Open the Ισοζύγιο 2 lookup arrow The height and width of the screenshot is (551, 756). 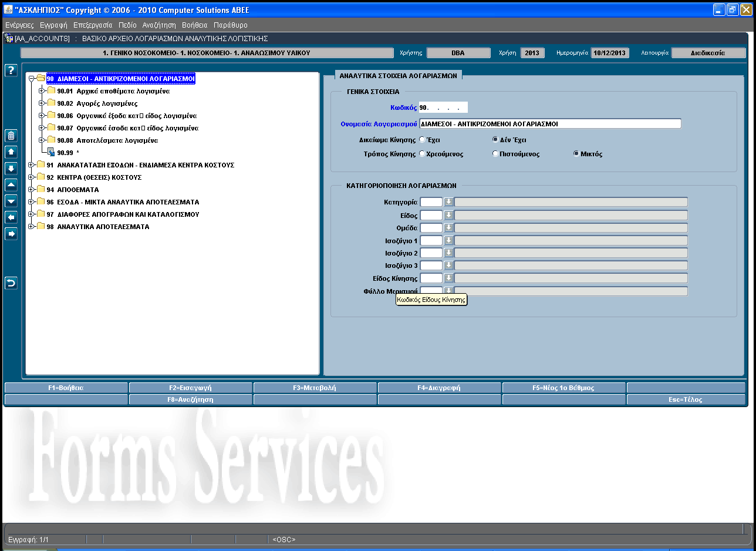(448, 253)
